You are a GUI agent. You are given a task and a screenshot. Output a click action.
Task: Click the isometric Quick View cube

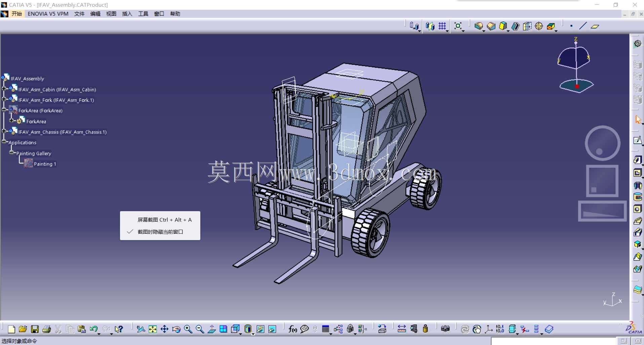click(x=235, y=329)
